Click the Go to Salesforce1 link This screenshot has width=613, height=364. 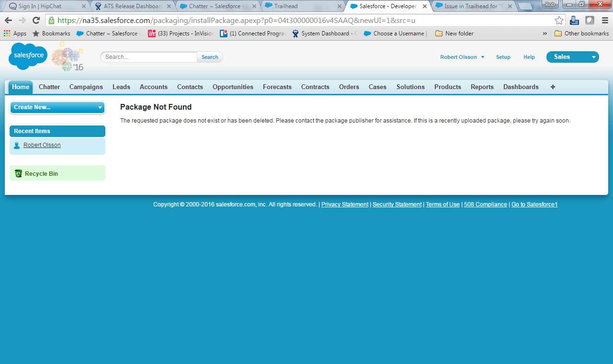534,205
